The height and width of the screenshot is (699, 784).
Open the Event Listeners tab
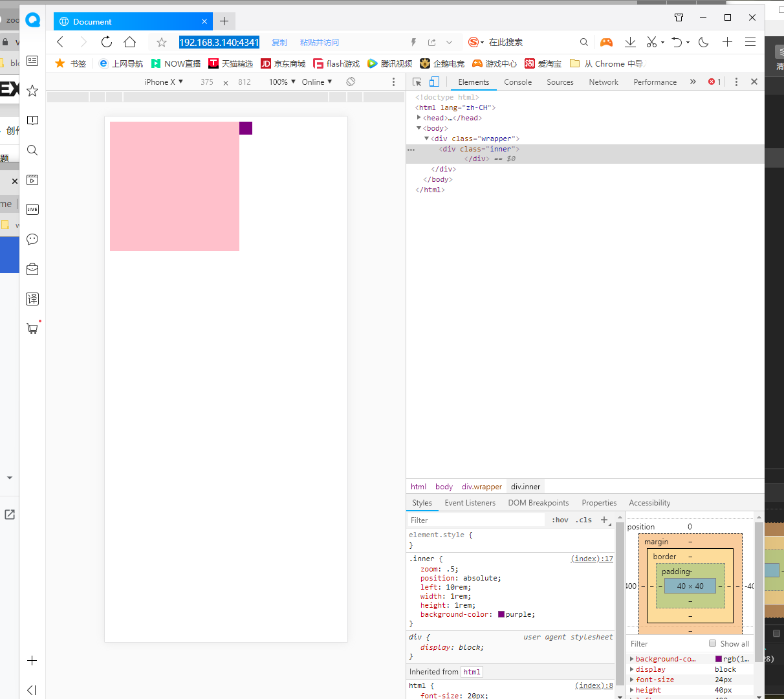[470, 503]
